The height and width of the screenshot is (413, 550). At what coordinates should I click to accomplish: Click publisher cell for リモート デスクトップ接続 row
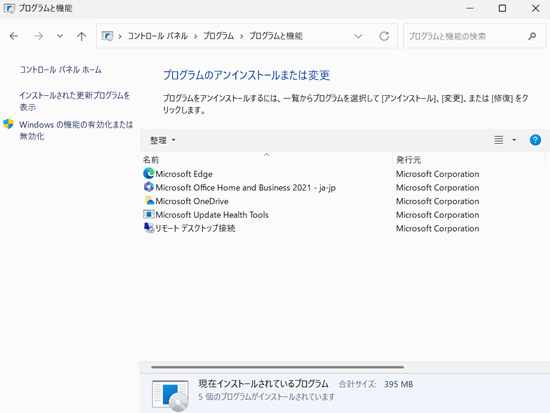437,228
